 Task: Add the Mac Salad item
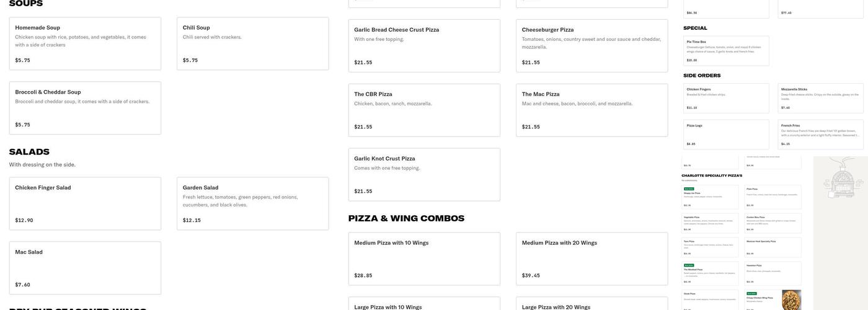(85, 268)
